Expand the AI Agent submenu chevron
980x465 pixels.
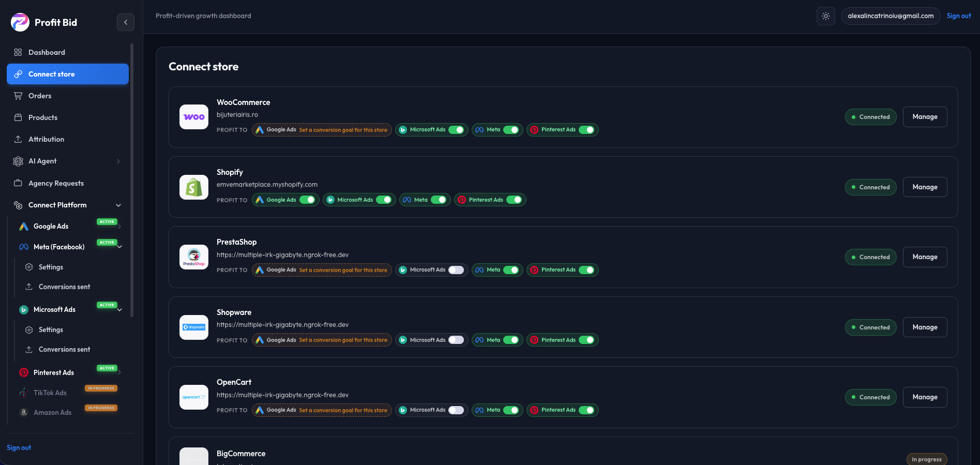(x=118, y=161)
